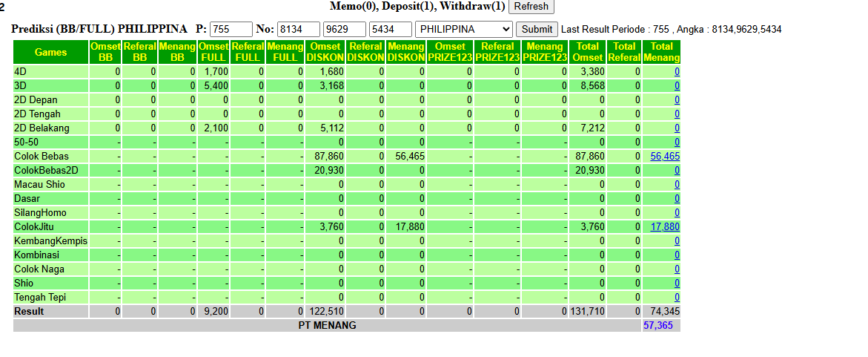Select the second number field showing 9629
This screenshot has width=868, height=357.
pyautogui.click(x=345, y=30)
